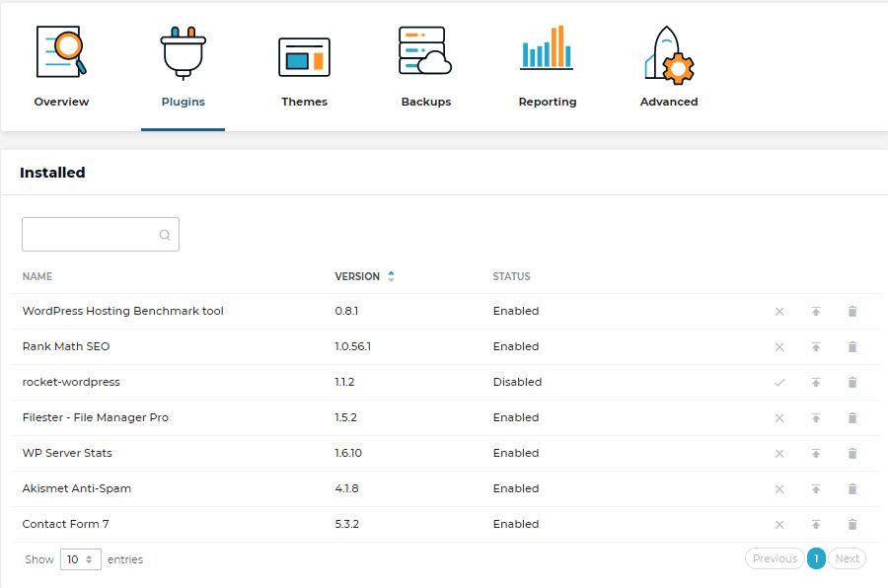The width and height of the screenshot is (888, 588).
Task: Delete the rocket-wordpress plugin
Action: 852,383
